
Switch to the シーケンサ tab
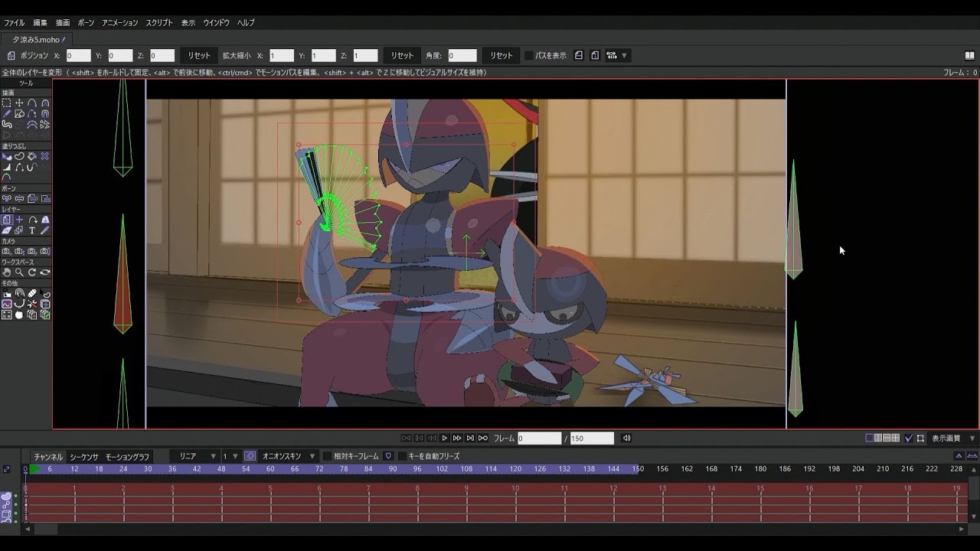84,457
